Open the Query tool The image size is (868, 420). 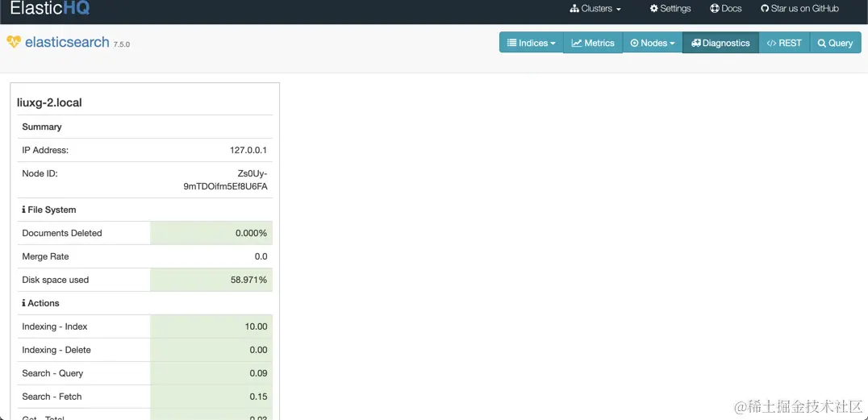point(836,43)
